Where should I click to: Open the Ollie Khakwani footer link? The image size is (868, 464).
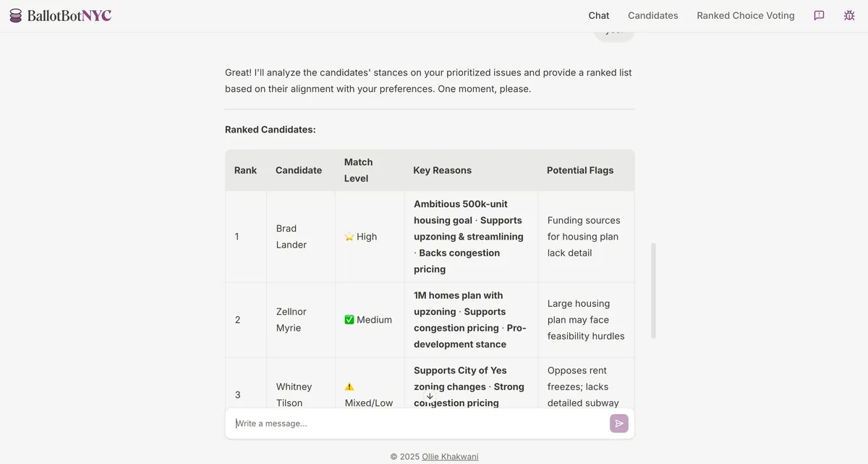[x=450, y=457]
